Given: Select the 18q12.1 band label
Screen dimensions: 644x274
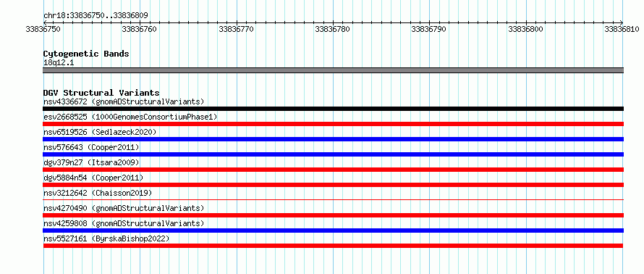Looking at the screenshot, I should (59, 63).
